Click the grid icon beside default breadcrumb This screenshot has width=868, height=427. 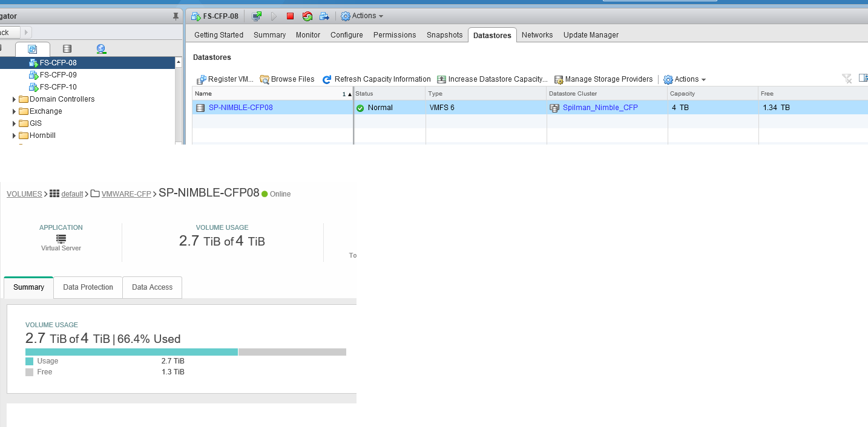click(54, 194)
